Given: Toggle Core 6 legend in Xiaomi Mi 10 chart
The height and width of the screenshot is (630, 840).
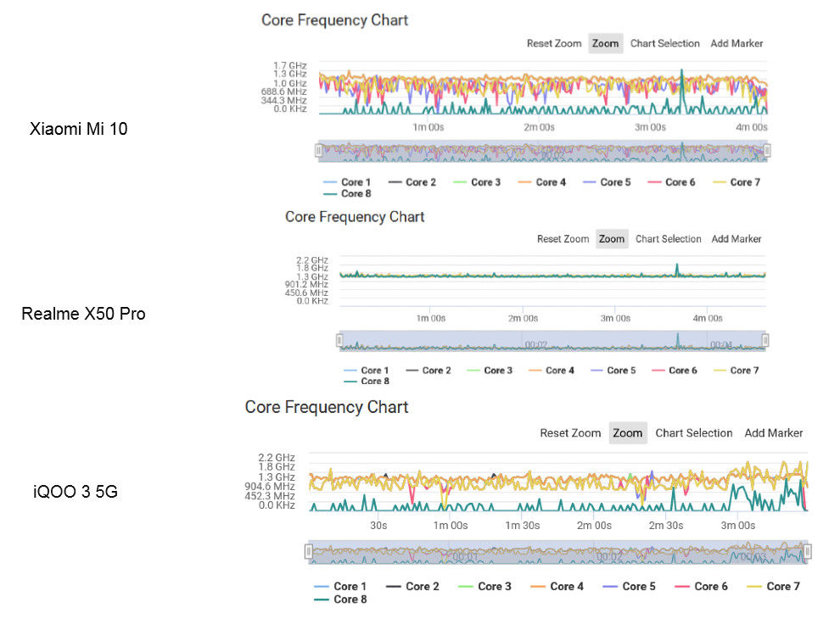Looking at the screenshot, I should pyautogui.click(x=672, y=182).
